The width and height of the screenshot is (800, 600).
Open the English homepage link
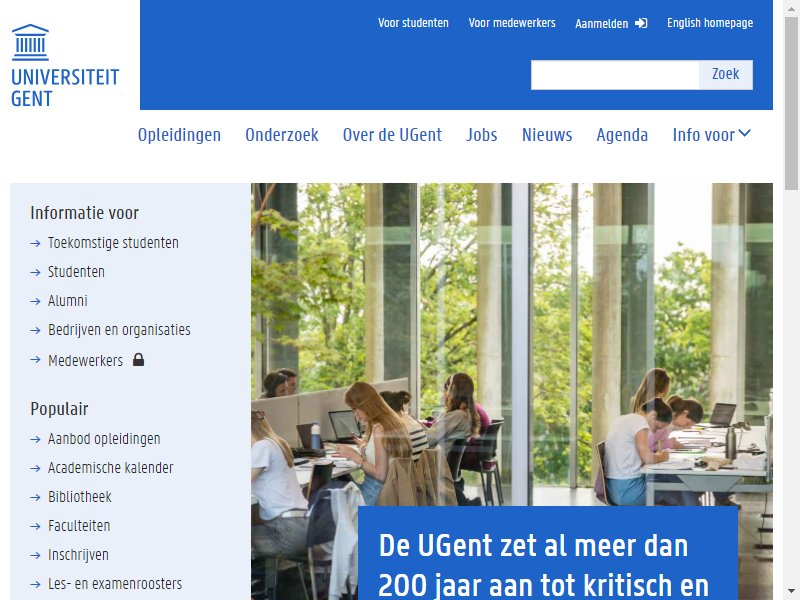710,23
